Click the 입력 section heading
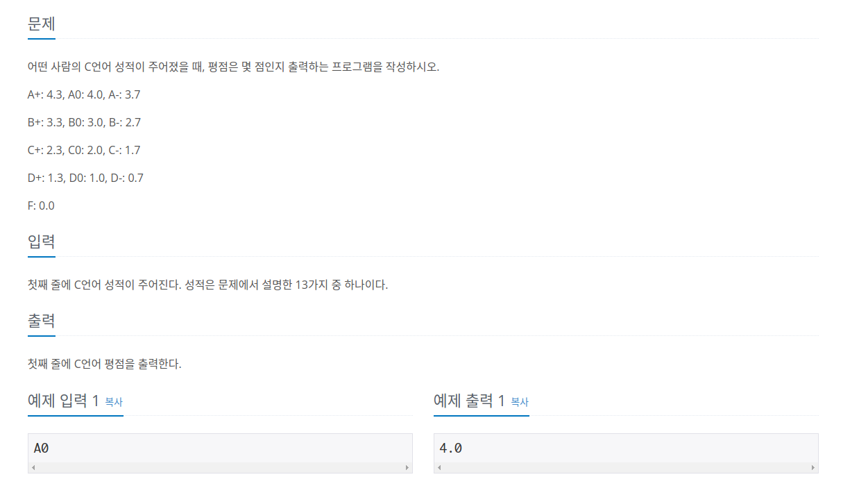 (x=42, y=242)
